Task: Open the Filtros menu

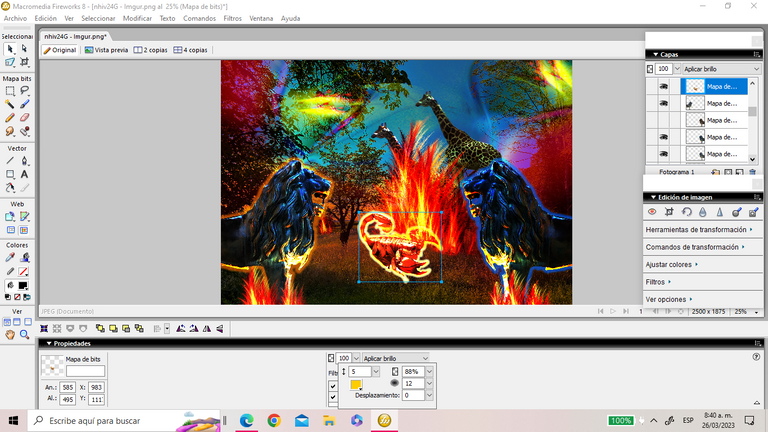Action: (x=233, y=19)
